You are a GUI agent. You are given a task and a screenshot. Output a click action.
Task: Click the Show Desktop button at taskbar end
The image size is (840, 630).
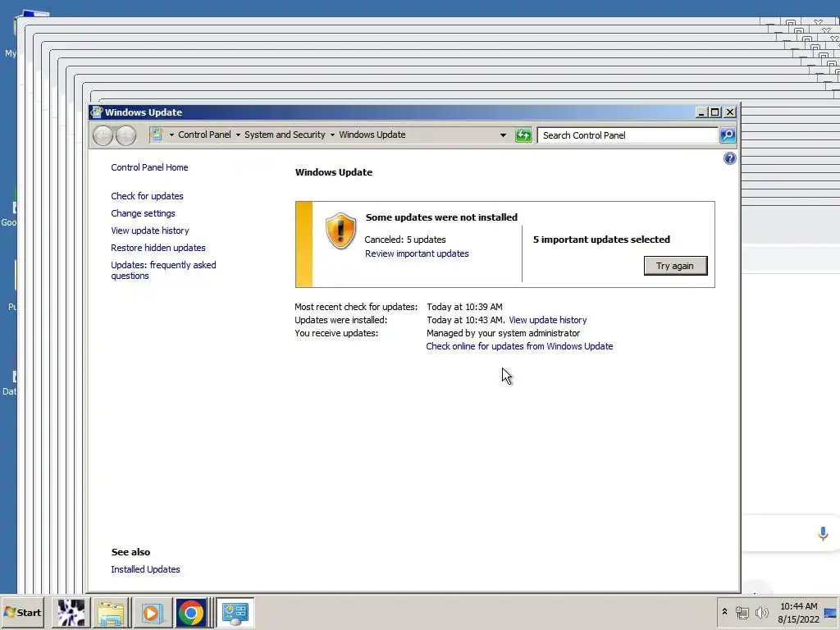point(831,612)
